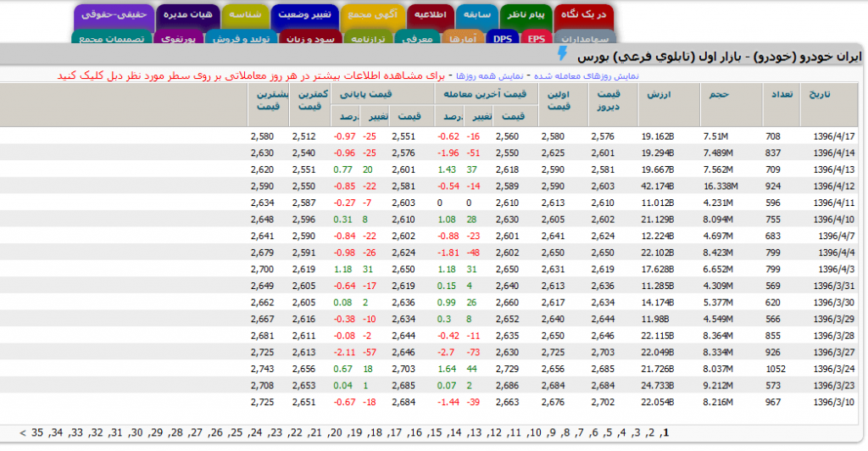
Task: Switch to the سابقه tab
Action: click(477, 16)
